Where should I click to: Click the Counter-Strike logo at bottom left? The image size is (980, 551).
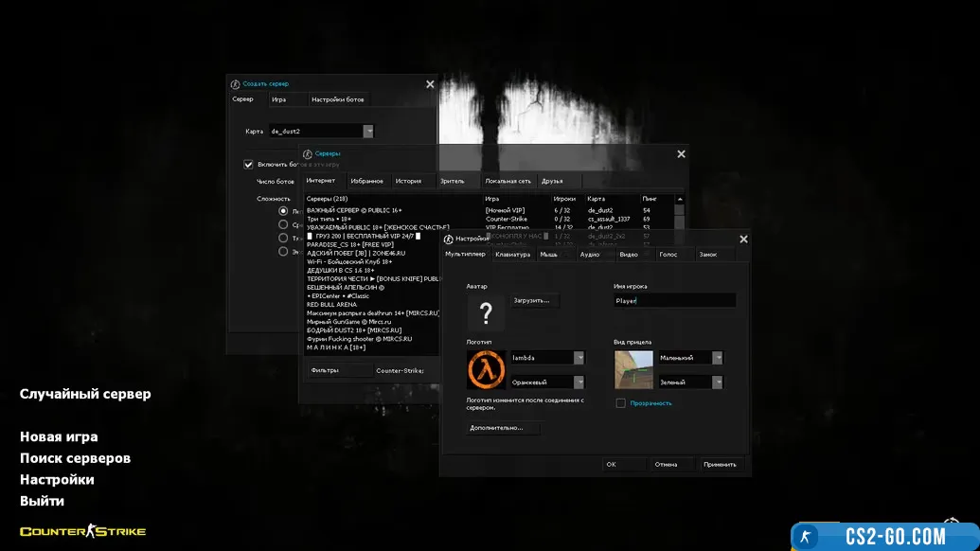tap(83, 531)
